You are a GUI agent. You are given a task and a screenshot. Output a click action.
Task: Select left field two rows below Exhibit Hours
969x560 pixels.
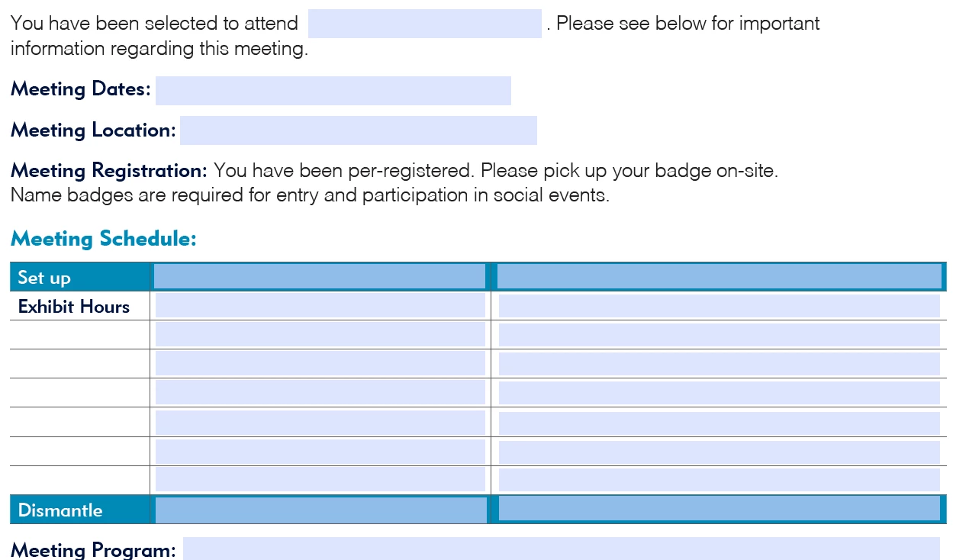tap(320, 363)
